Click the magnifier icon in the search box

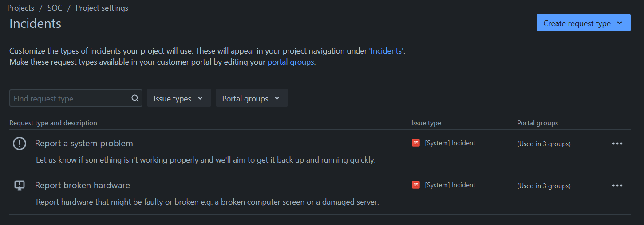click(135, 98)
